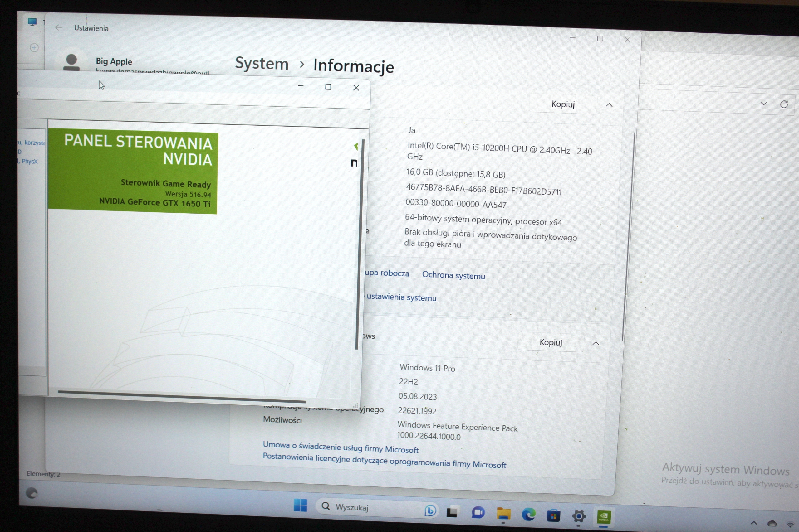Launch Microsoft Edge from the taskbar
The image size is (799, 532).
(528, 515)
